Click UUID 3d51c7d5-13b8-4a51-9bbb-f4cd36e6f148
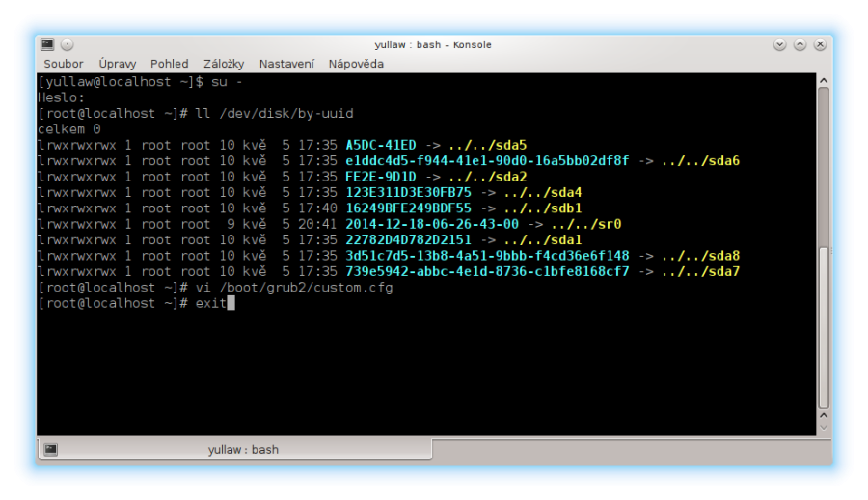Image resolution: width=868 pixels, height=500 pixels. pos(487,256)
